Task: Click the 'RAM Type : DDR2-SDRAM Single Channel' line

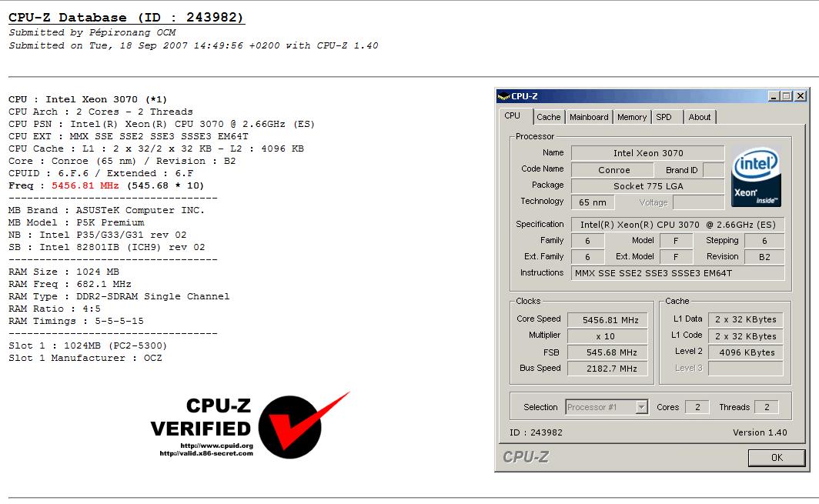Action: point(119,297)
